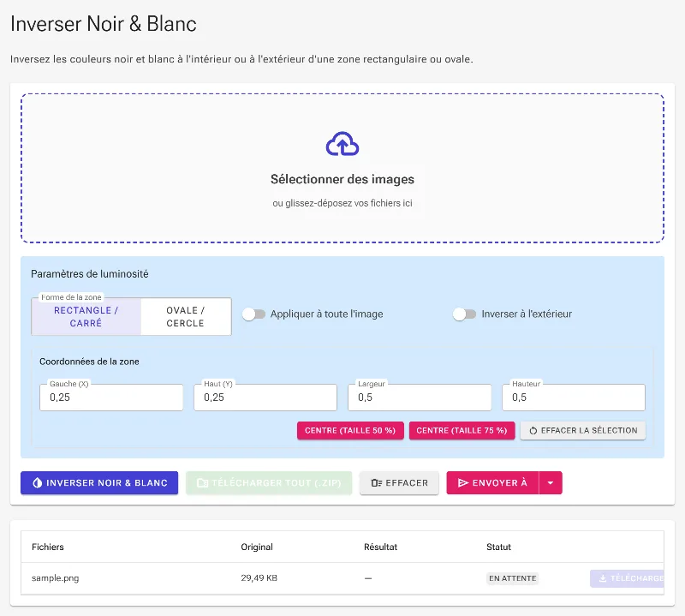Click the Résultat column header
The width and height of the screenshot is (685, 616).
click(x=380, y=547)
